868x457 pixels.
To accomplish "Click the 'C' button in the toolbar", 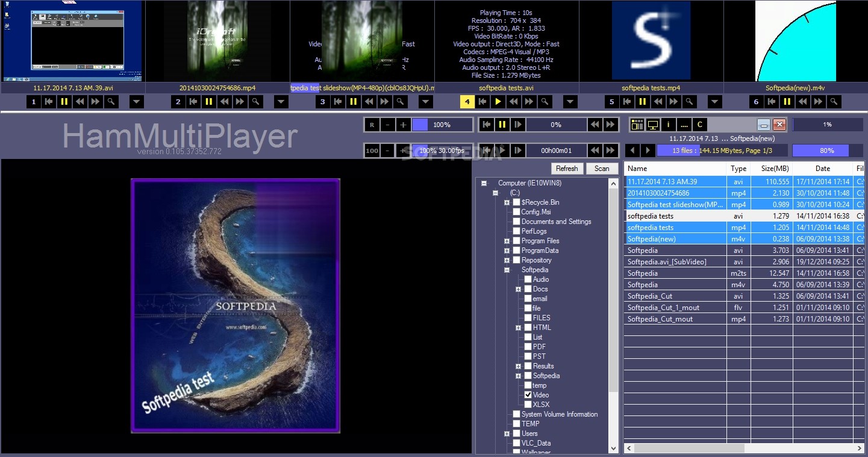I will click(x=699, y=125).
